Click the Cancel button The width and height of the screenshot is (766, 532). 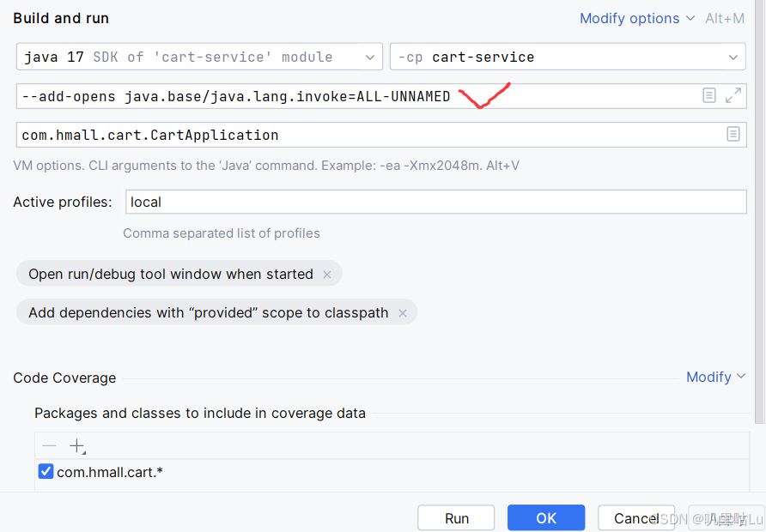[x=636, y=517]
